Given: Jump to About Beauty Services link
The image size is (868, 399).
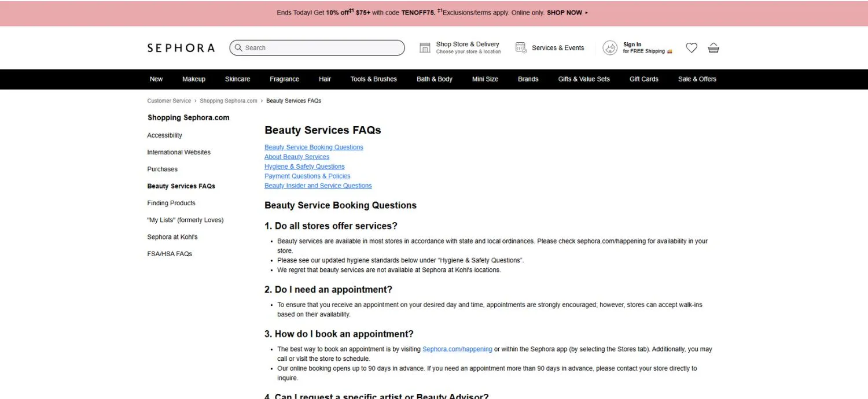Looking at the screenshot, I should pos(297,157).
